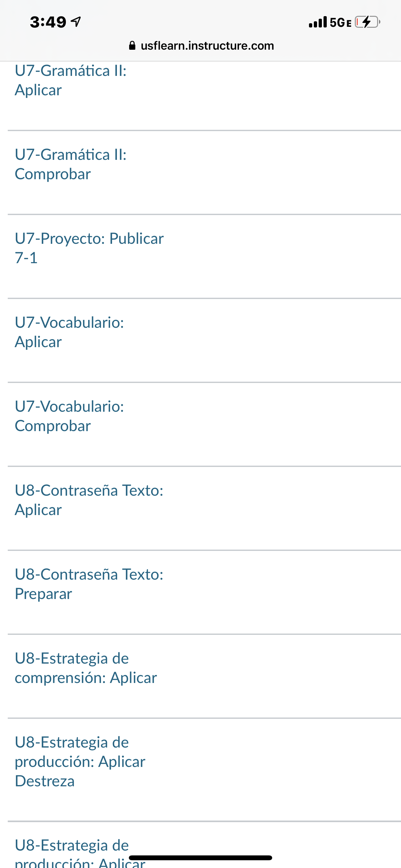Tap the usflearn.instructure.com address text
The height and width of the screenshot is (868, 401).
207,46
